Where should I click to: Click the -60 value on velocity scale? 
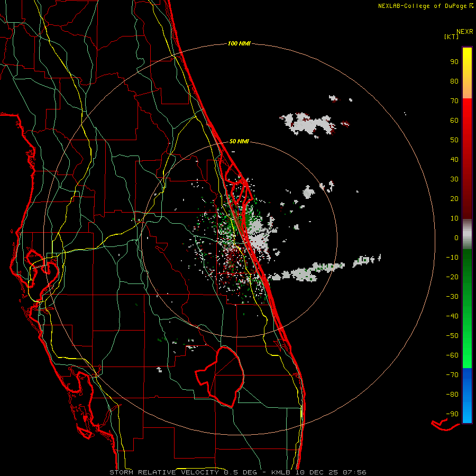pos(452,355)
